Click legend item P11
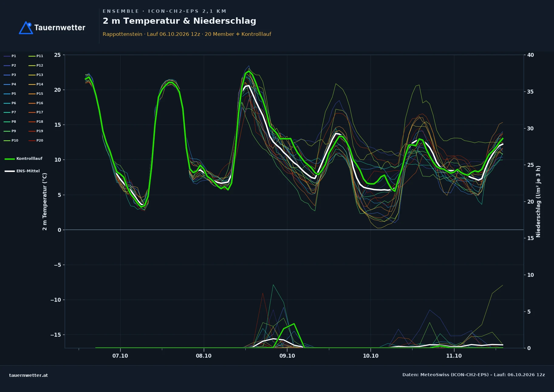Viewport: 554px width, 392px height. pyautogui.click(x=36, y=56)
